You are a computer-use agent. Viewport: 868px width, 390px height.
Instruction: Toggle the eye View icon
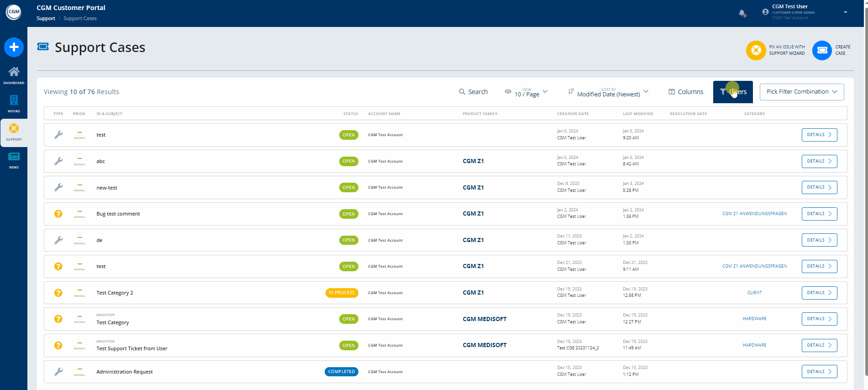click(x=508, y=91)
